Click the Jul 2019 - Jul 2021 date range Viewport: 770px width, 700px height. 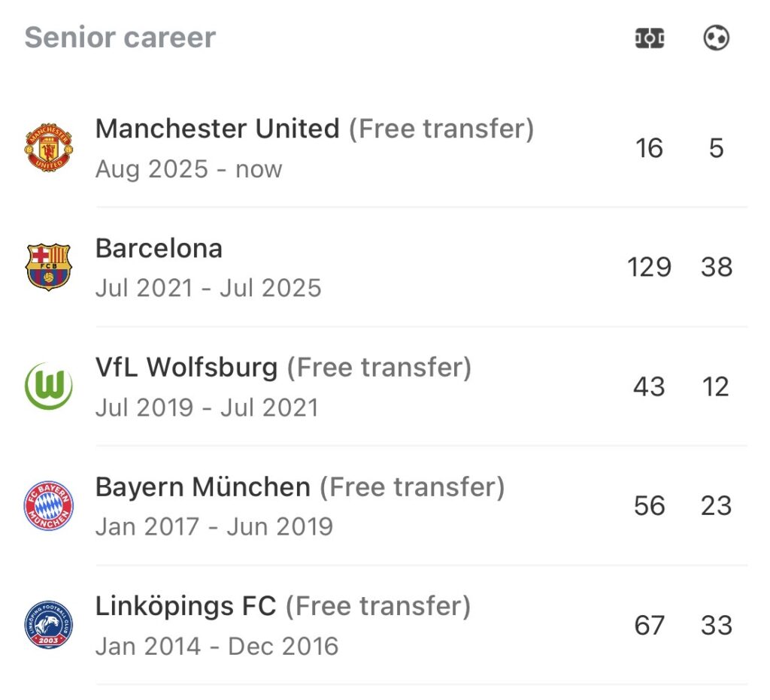tap(207, 408)
